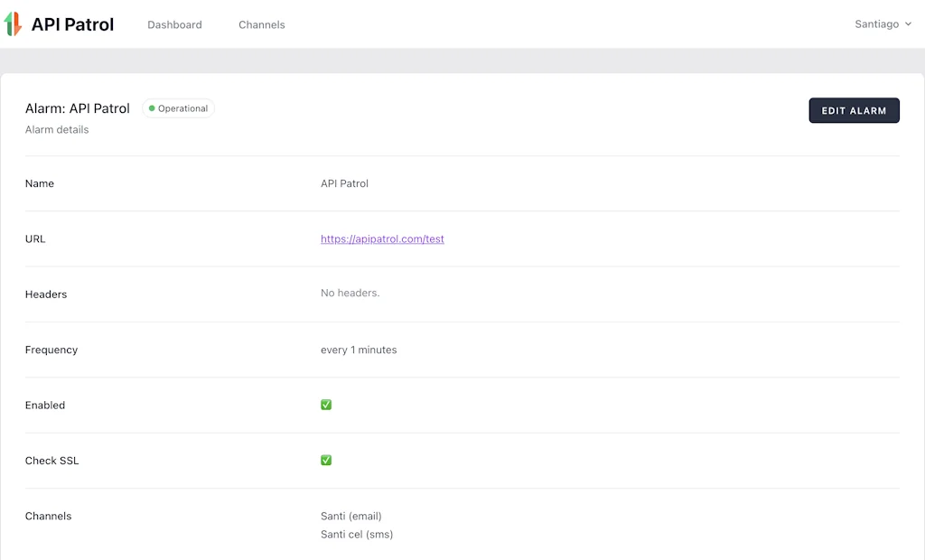
Task: Click the Operational status badge
Action: (178, 107)
